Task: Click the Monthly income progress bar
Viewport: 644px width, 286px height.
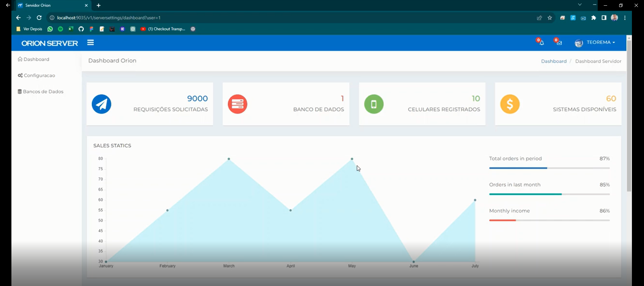Action: click(549, 220)
